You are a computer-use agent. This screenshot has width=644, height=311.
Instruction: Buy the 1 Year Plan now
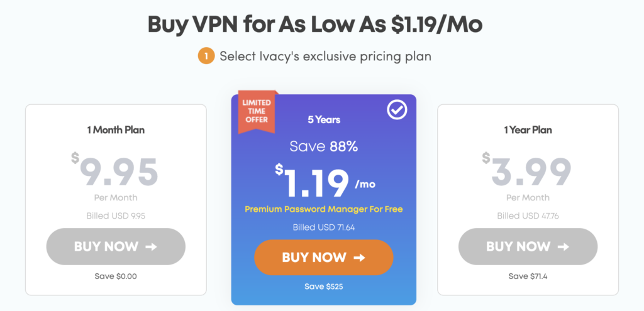[528, 246]
